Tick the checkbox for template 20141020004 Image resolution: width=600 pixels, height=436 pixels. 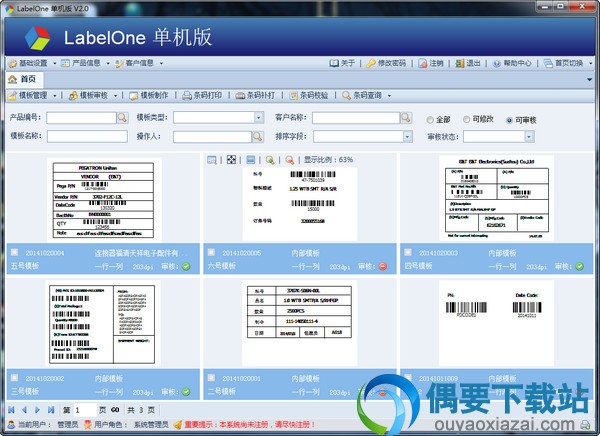(15, 252)
